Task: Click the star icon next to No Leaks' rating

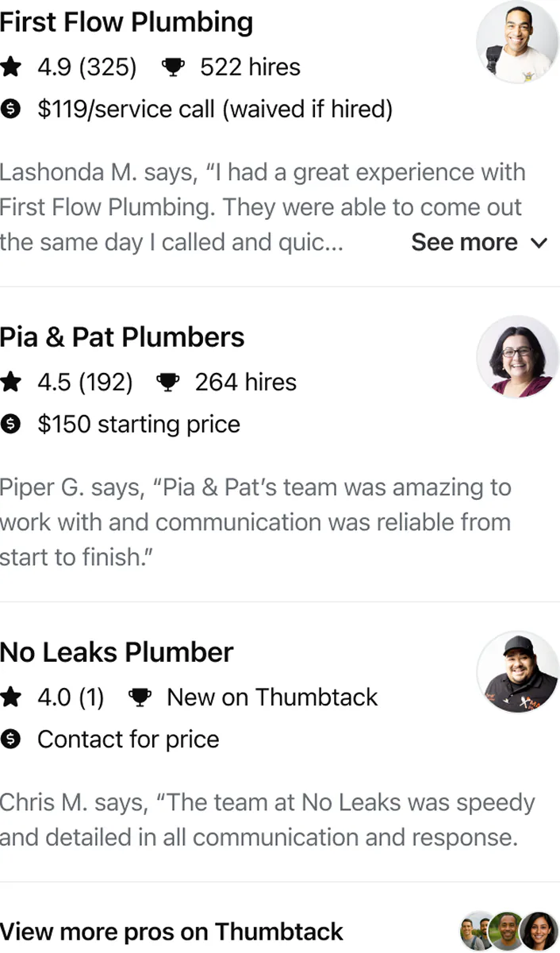Action: click(x=11, y=697)
